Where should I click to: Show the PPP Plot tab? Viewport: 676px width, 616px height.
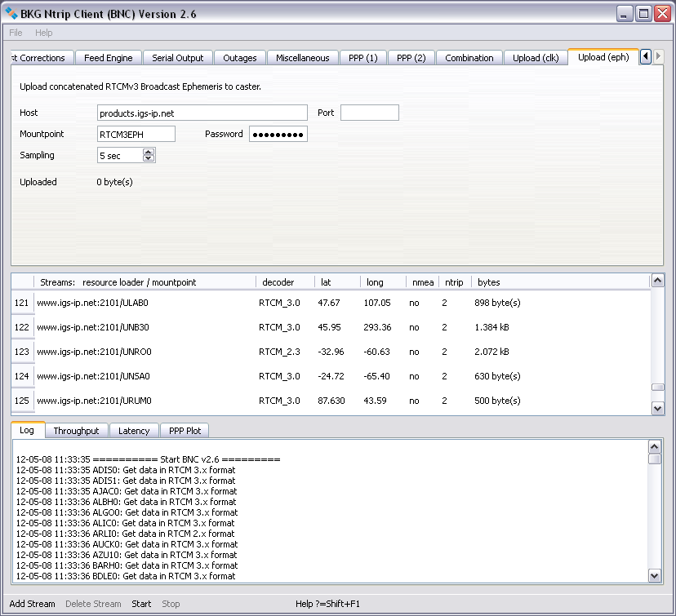[184, 431]
